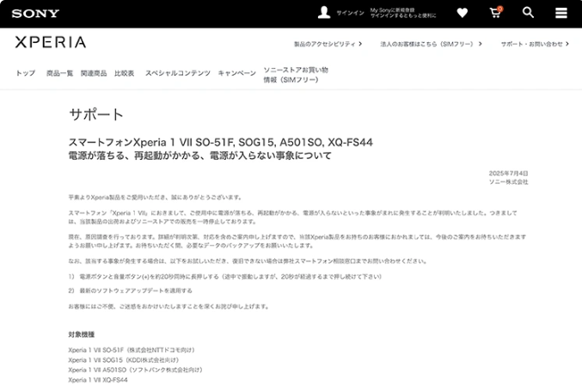582x392 pixels.
Task: Open the hamburger menu icon
Action: click(561, 13)
